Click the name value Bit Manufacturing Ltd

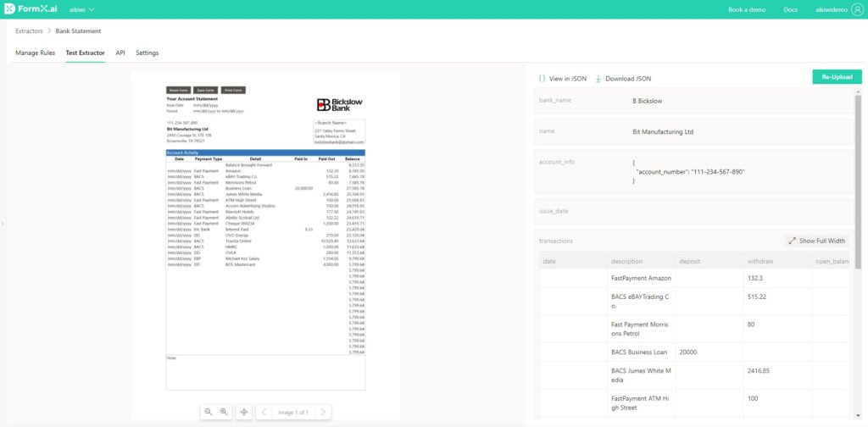tap(663, 132)
